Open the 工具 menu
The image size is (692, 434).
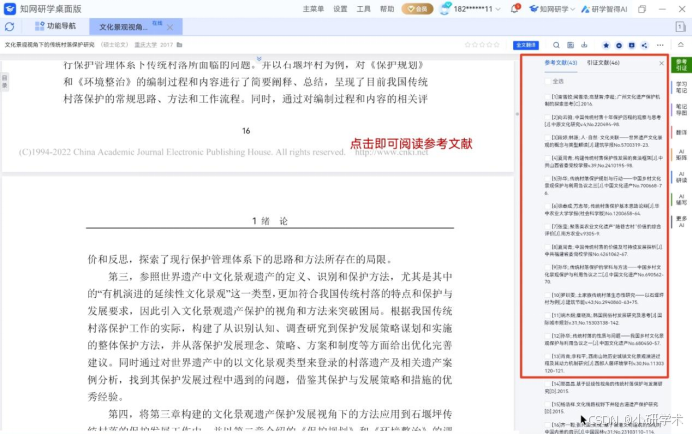363,9
